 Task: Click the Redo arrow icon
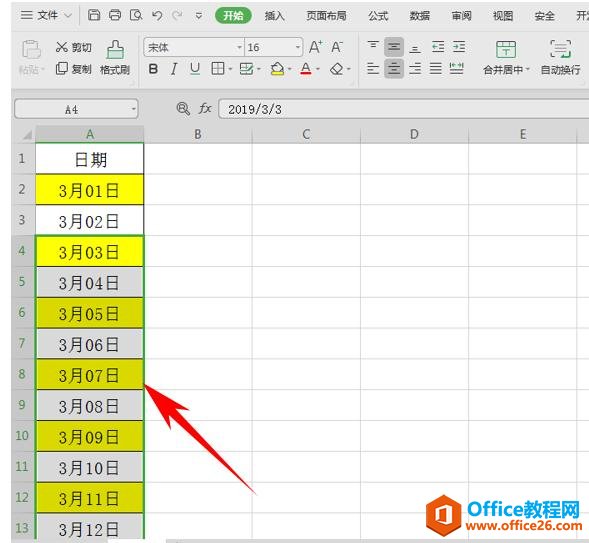177,15
